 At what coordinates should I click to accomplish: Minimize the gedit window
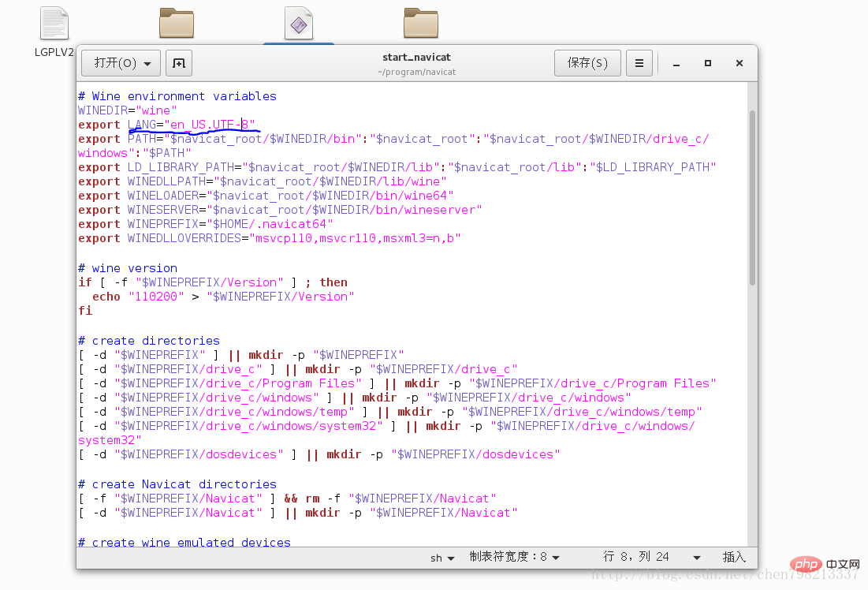pos(676,64)
